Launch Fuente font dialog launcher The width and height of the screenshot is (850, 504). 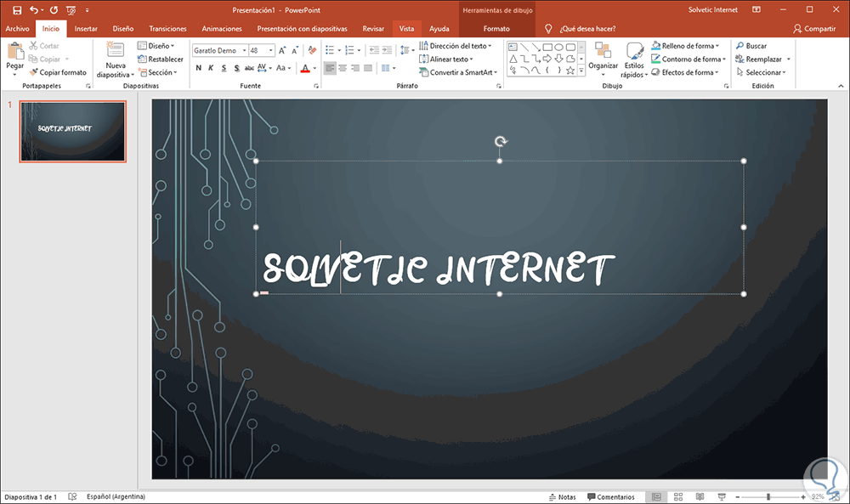[x=316, y=86]
